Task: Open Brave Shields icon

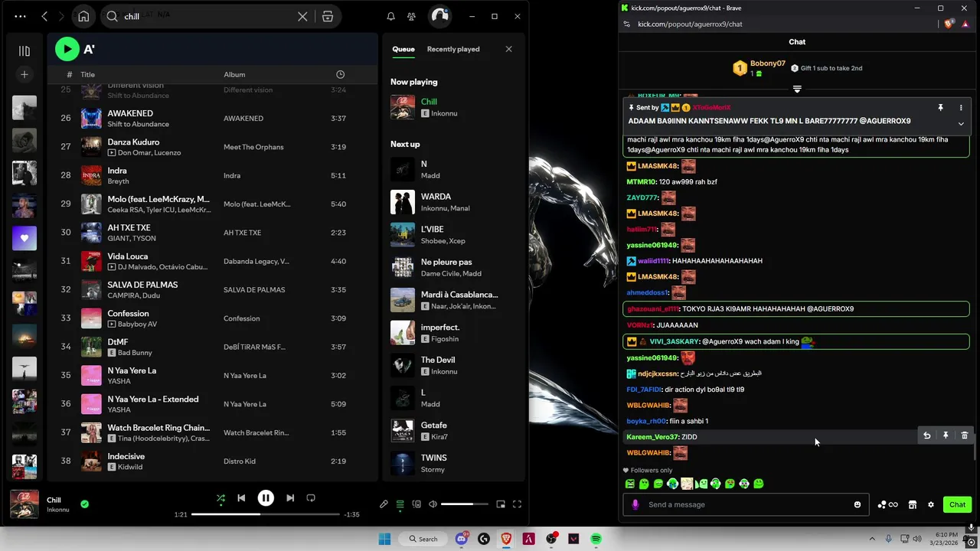Action: (949, 24)
